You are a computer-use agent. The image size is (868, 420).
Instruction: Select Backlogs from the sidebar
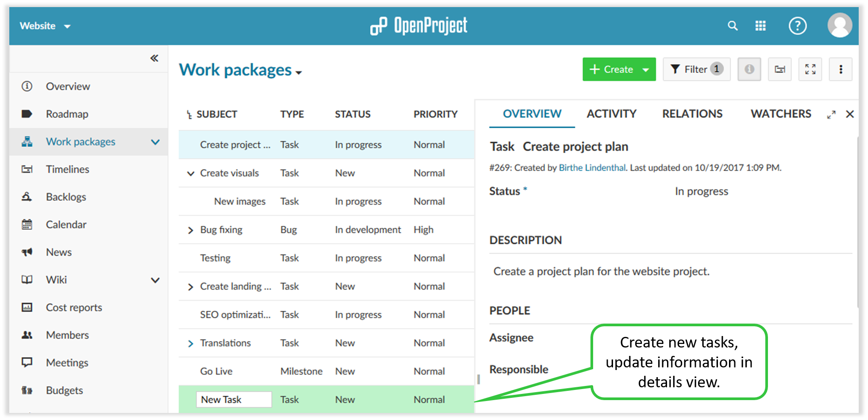pos(66,197)
